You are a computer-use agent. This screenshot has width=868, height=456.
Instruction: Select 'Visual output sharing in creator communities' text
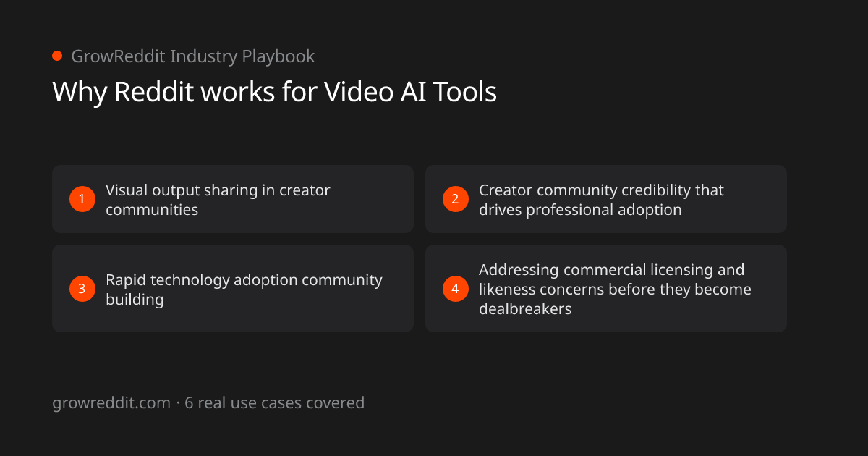(218, 200)
